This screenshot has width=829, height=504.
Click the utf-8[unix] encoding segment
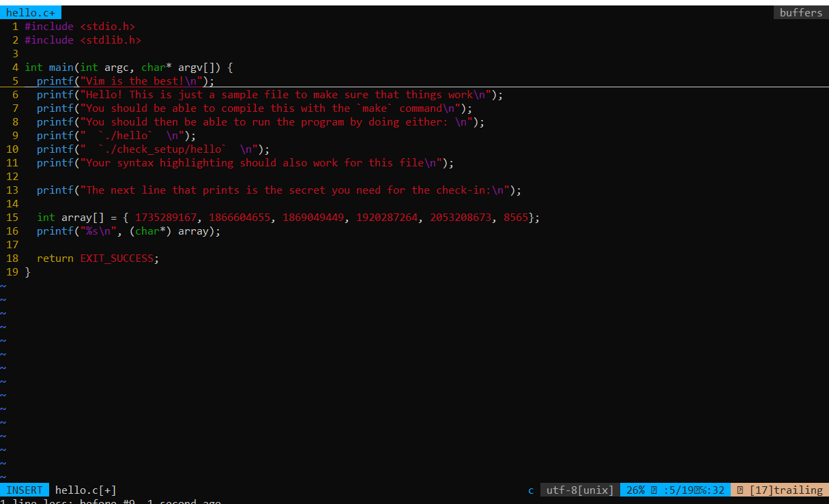[x=581, y=490]
